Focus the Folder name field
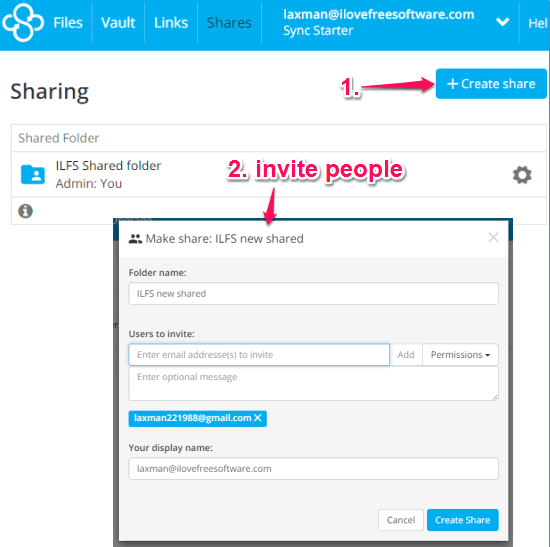 [313, 293]
